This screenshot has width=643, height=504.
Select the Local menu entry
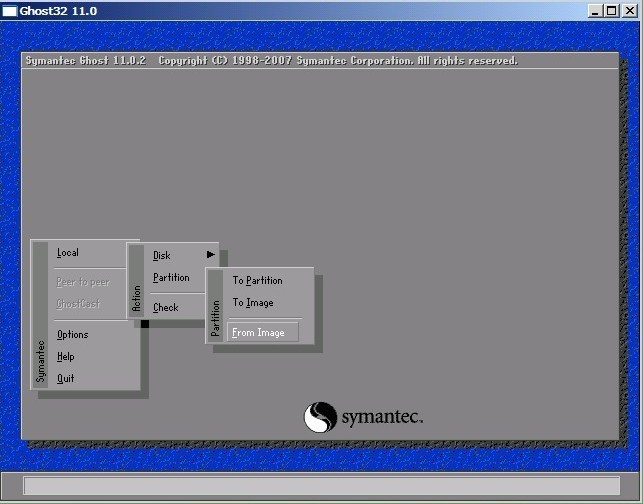(68, 253)
